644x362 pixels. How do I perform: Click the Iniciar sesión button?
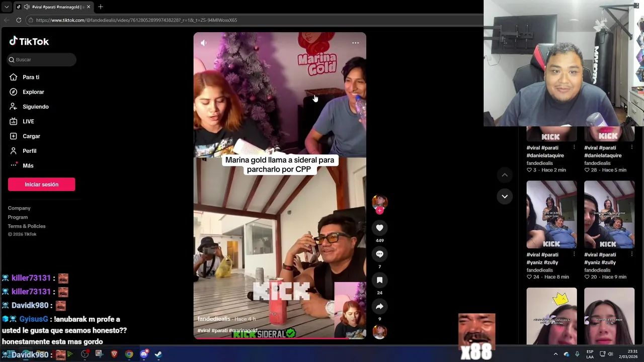click(41, 185)
